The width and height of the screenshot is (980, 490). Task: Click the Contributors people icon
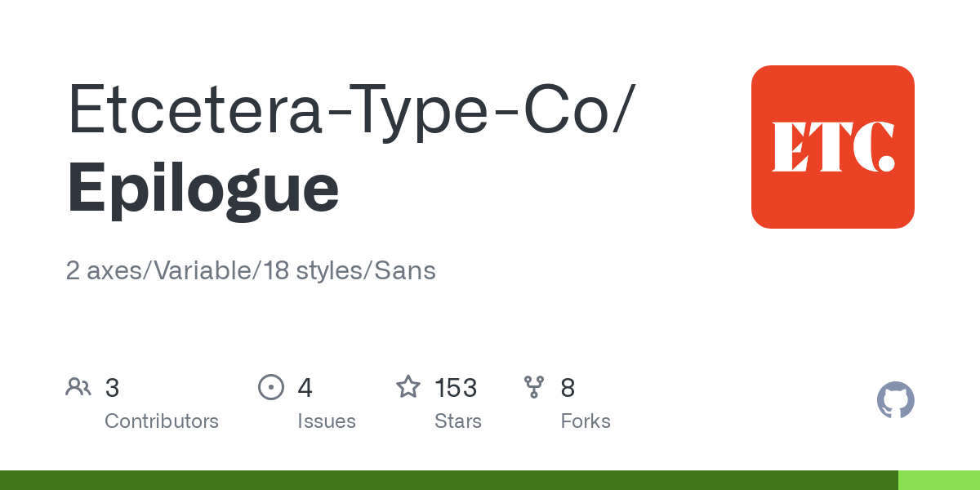(x=78, y=387)
